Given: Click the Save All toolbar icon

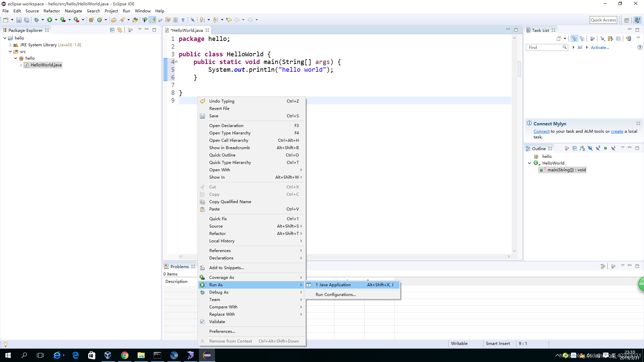Looking at the screenshot, I should click(26, 20).
